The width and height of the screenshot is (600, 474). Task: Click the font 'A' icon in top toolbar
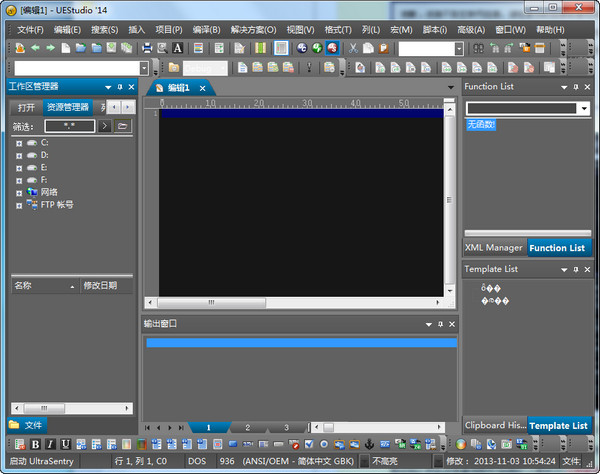[x=178, y=48]
